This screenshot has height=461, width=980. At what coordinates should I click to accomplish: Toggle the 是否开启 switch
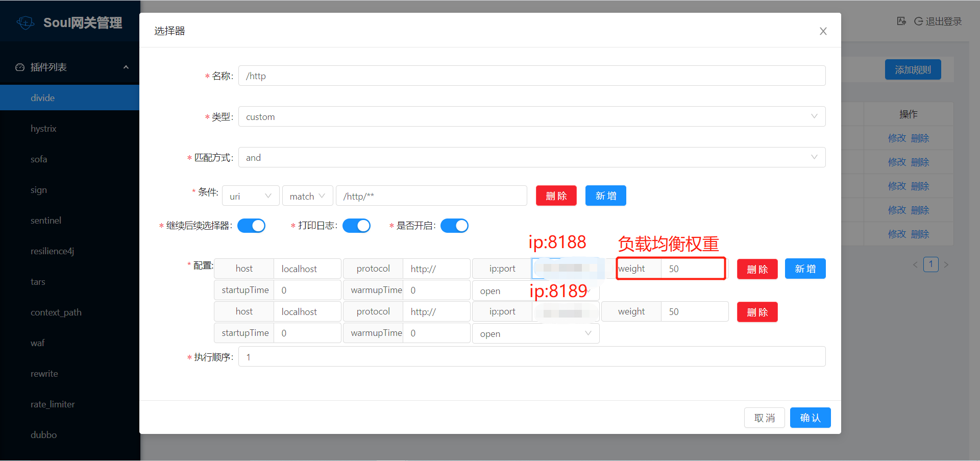(454, 226)
